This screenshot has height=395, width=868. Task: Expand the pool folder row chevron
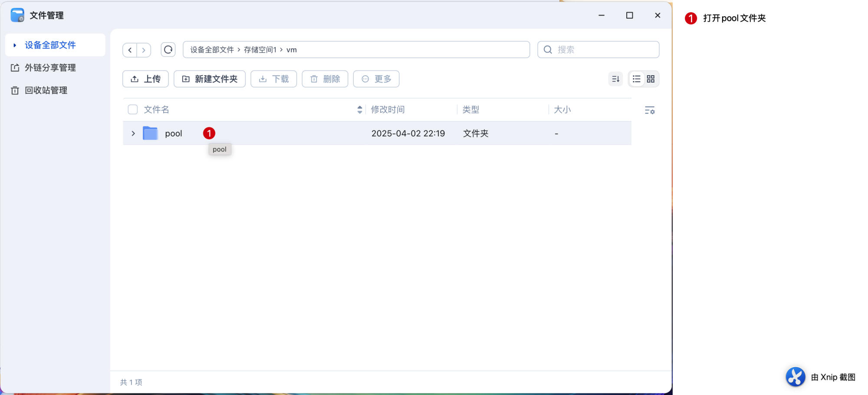[133, 133]
